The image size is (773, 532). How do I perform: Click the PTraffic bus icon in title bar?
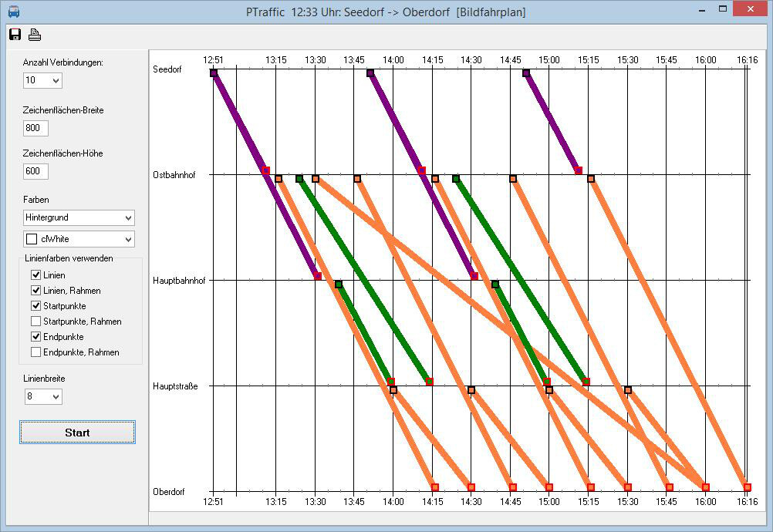13,11
